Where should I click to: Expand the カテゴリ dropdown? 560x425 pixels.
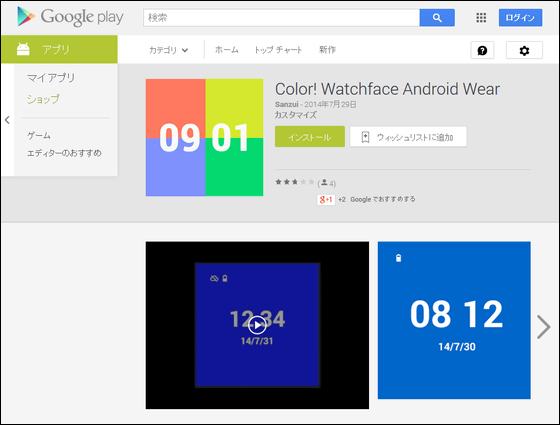(168, 50)
